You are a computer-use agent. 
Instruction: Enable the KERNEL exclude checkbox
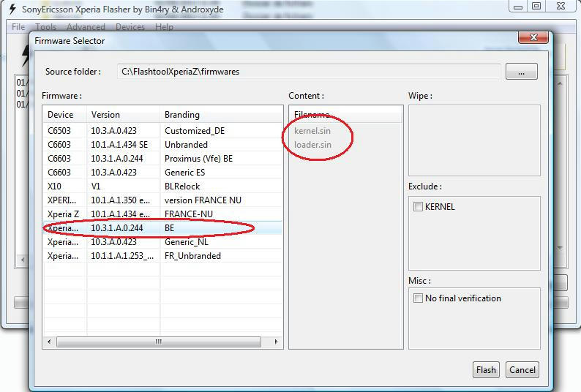418,206
